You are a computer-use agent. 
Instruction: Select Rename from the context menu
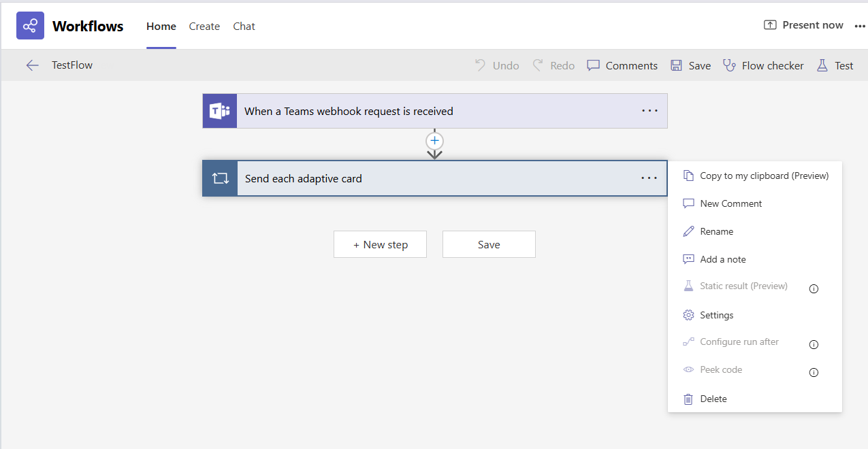(x=716, y=231)
